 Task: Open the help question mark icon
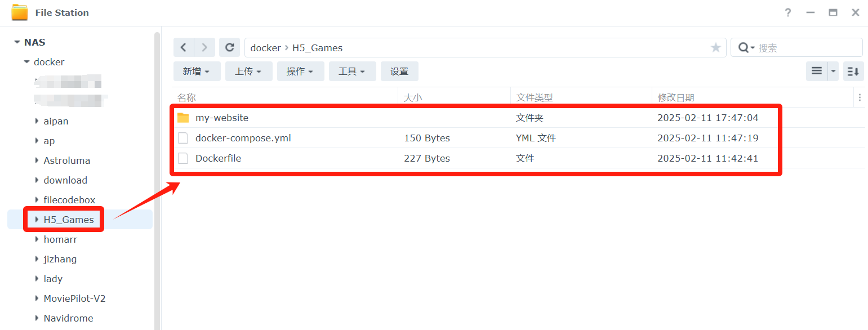[x=788, y=12]
